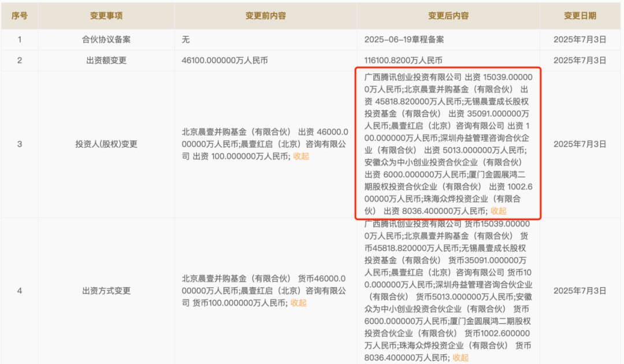Click the 116100.8200万人民币 value
This screenshot has width=624, height=364.
(x=403, y=61)
